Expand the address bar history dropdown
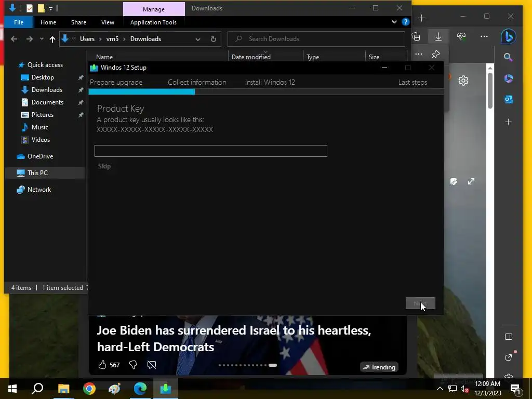This screenshot has width=532, height=399. click(x=198, y=39)
